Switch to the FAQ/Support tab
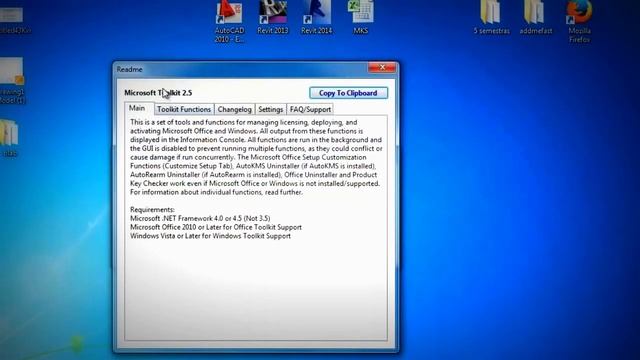 tap(310, 109)
